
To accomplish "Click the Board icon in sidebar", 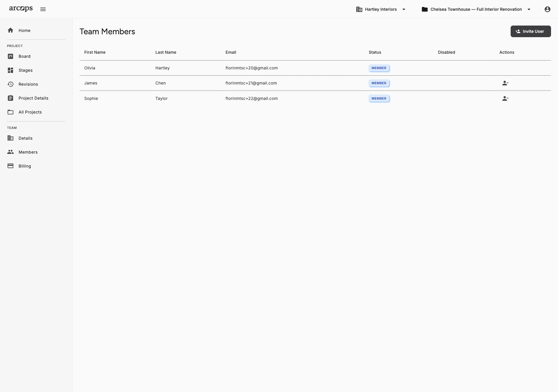I will pyautogui.click(x=10, y=56).
